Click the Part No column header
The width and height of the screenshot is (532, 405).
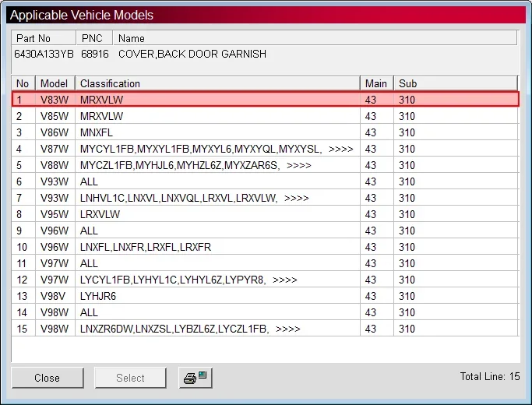(x=44, y=38)
